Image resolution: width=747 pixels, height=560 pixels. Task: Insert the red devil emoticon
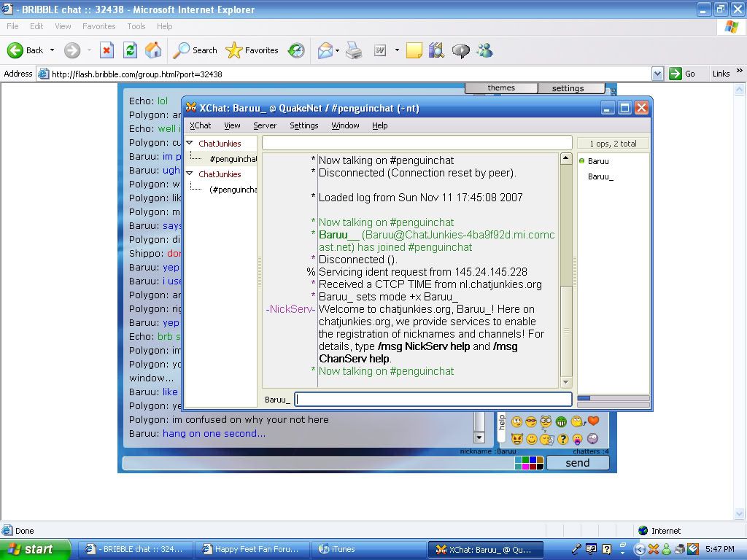517,438
